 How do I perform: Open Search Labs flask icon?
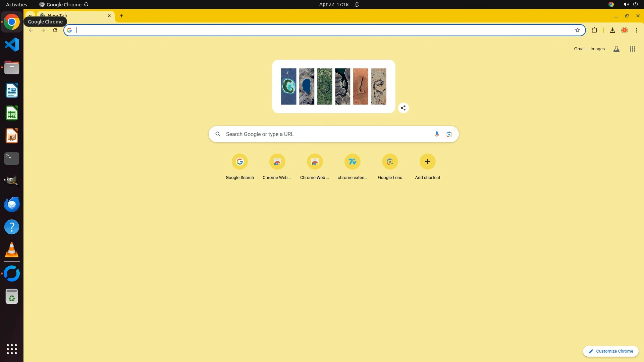[x=616, y=49]
